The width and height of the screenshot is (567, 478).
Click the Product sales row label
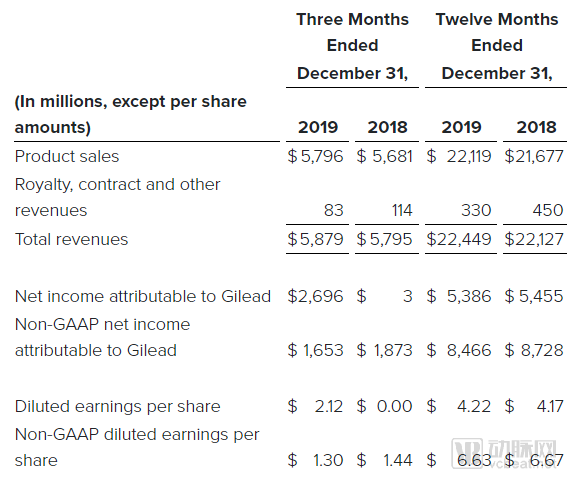coord(67,157)
